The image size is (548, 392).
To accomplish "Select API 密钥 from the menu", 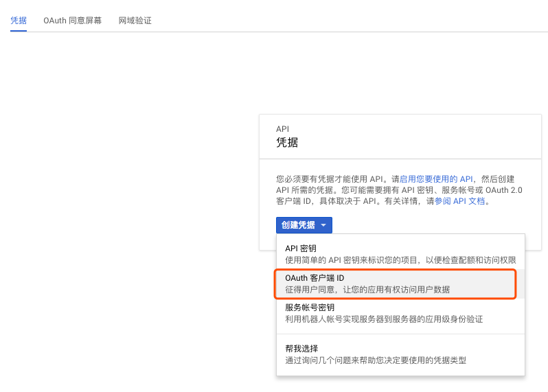I will (301, 249).
